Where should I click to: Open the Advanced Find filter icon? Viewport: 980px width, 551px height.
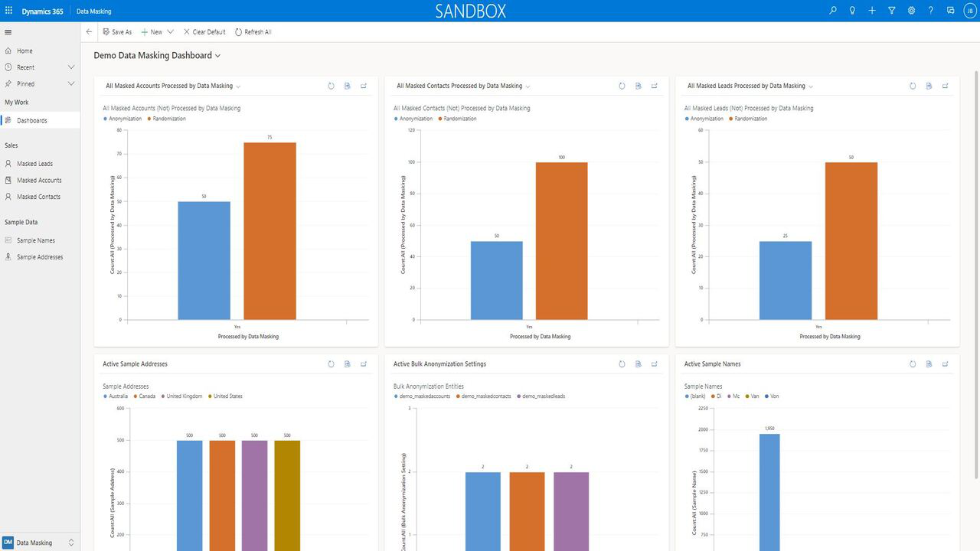click(892, 11)
